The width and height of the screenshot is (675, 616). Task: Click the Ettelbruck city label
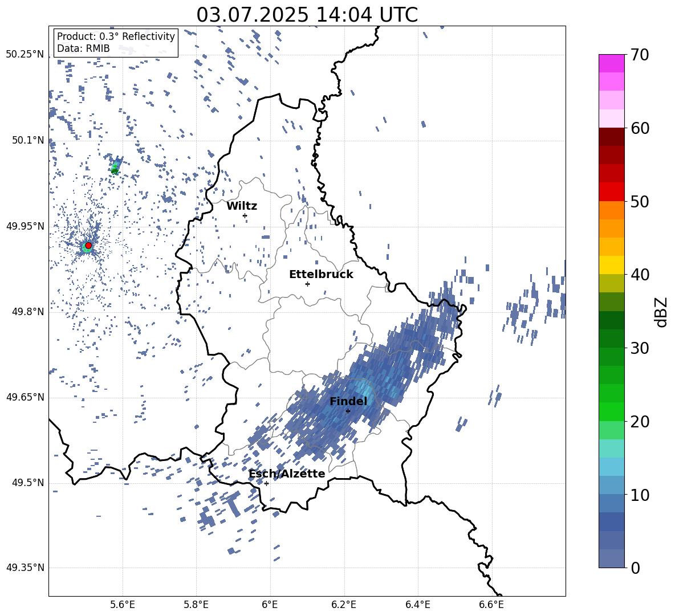point(321,275)
